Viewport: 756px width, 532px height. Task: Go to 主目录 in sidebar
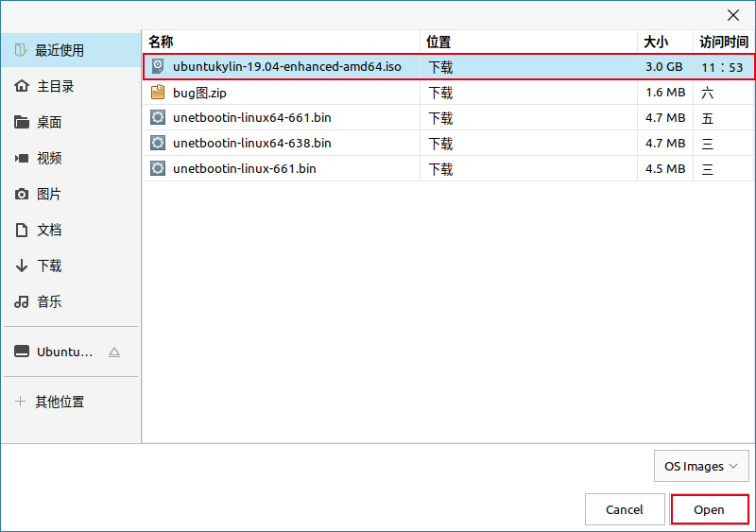(x=72, y=86)
